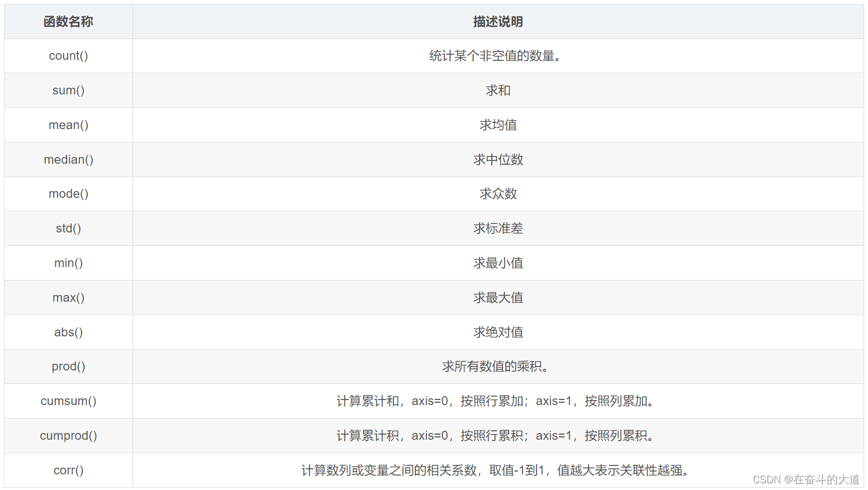Select the prod() function cell
Image resolution: width=868 pixels, height=490 pixels.
(68, 367)
